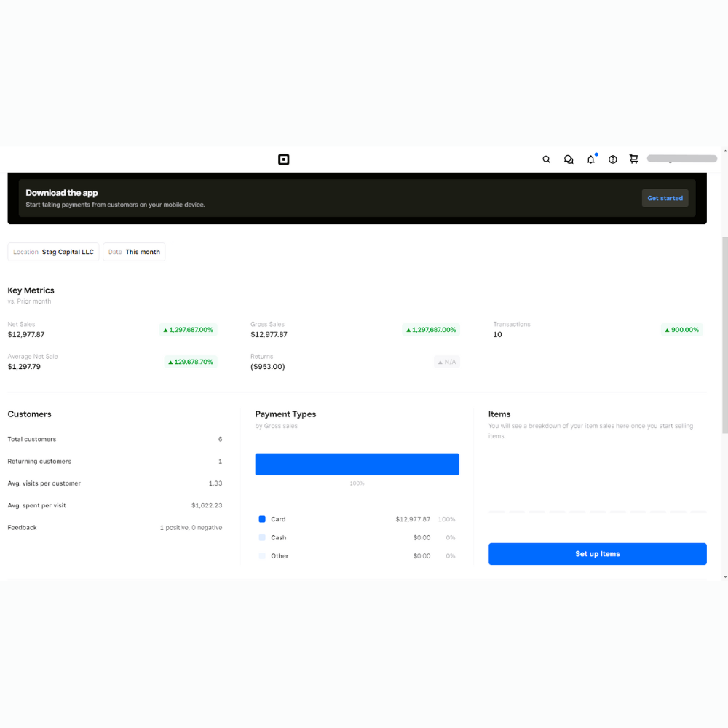Click the Transactions 900.00% change badge

[x=681, y=330]
